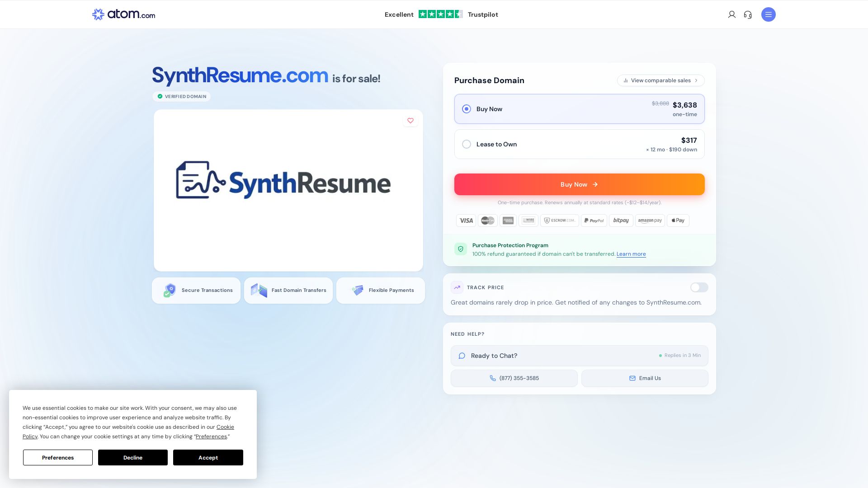Click the $317 lease price
Viewport: 868px width, 488px height.
pyautogui.click(x=689, y=141)
